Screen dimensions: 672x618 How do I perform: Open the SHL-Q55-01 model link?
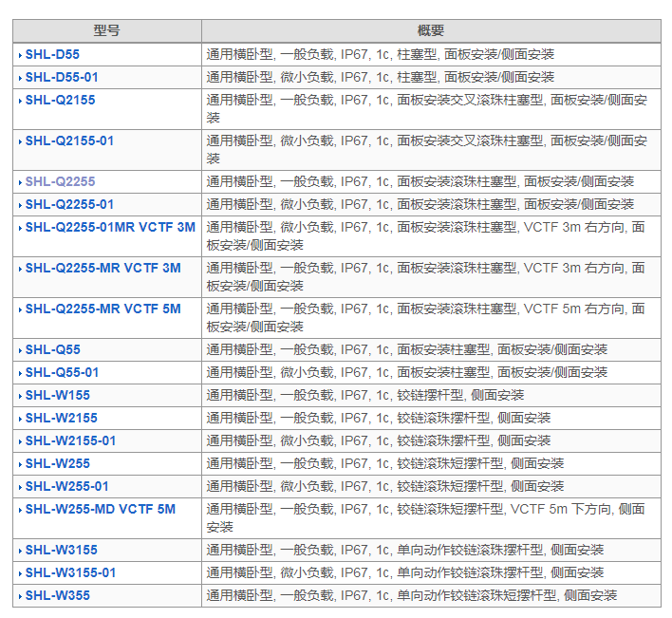62,372
